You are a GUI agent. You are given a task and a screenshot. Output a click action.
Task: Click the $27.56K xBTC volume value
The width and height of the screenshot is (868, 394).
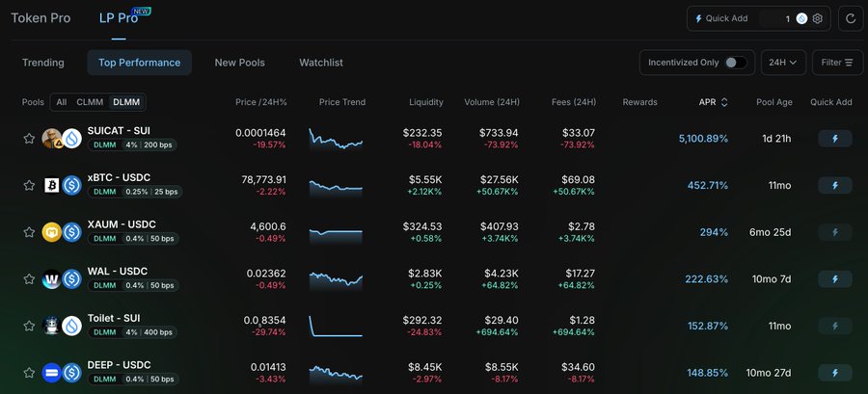(x=498, y=179)
